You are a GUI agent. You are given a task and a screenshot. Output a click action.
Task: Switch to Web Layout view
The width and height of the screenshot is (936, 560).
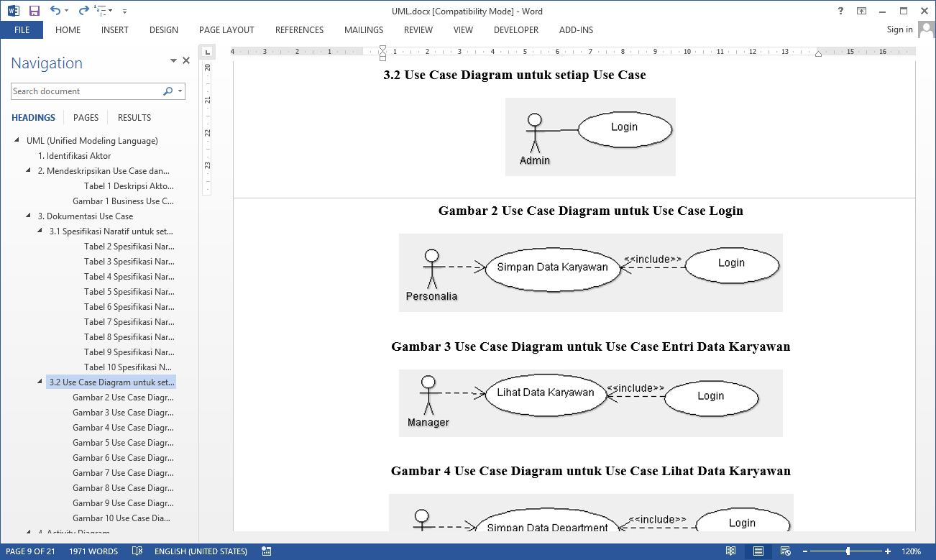[x=785, y=551]
